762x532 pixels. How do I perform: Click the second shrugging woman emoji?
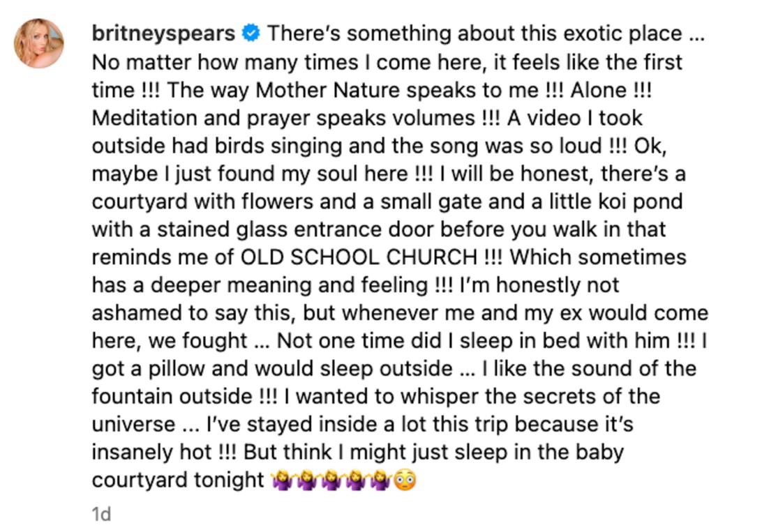[x=306, y=480]
